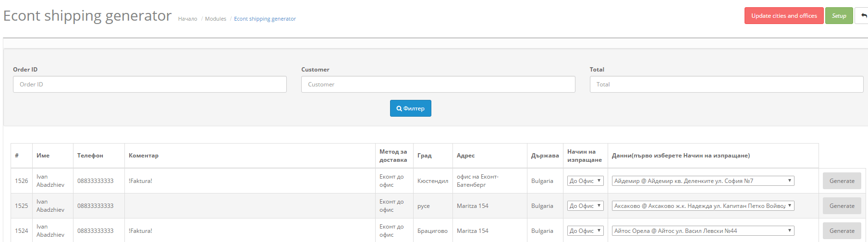Open До Офис dropdown for order 1525
The width and height of the screenshot is (868, 242).
tap(585, 206)
